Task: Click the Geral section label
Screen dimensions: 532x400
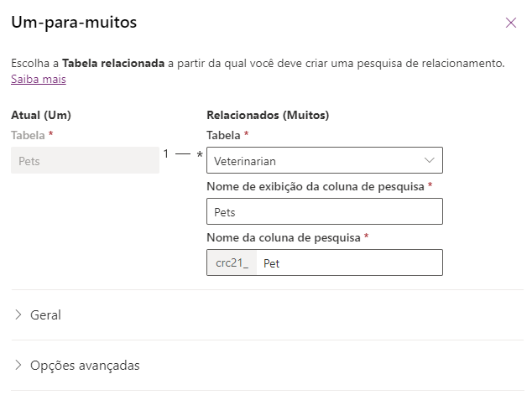Action: [46, 315]
